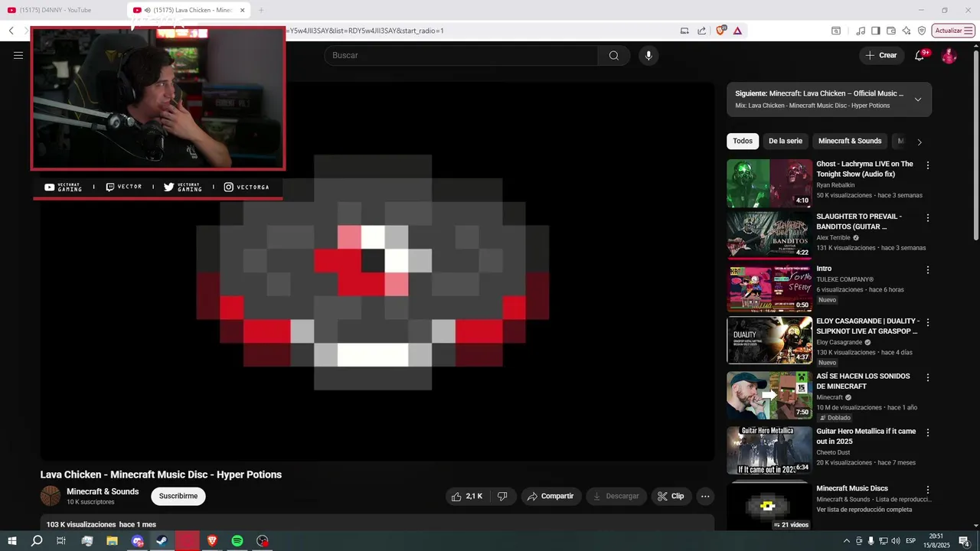Open options for Ghost - Lachryma LIVE video
980x551 pixels.
(928, 165)
